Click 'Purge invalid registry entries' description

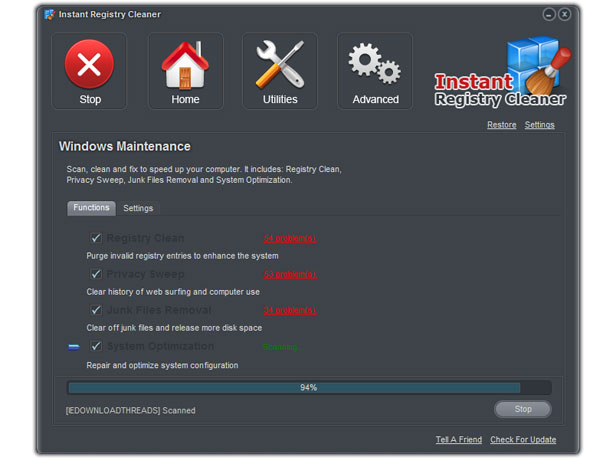pos(183,256)
